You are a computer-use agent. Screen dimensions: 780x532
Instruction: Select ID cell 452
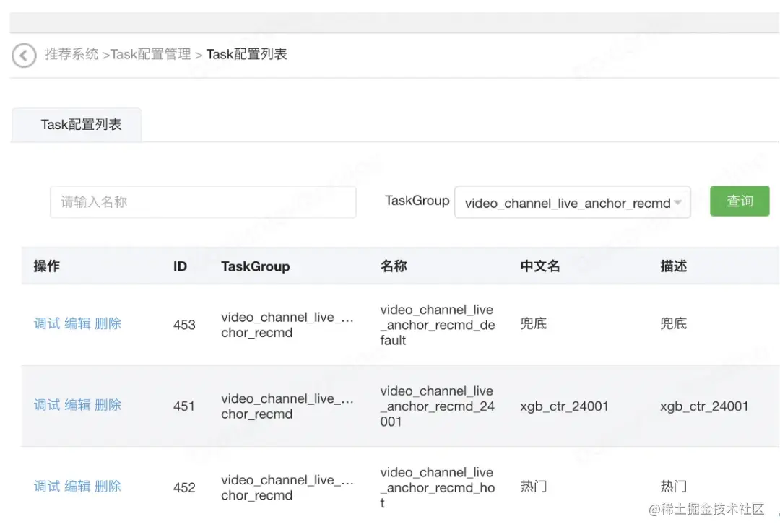(184, 487)
